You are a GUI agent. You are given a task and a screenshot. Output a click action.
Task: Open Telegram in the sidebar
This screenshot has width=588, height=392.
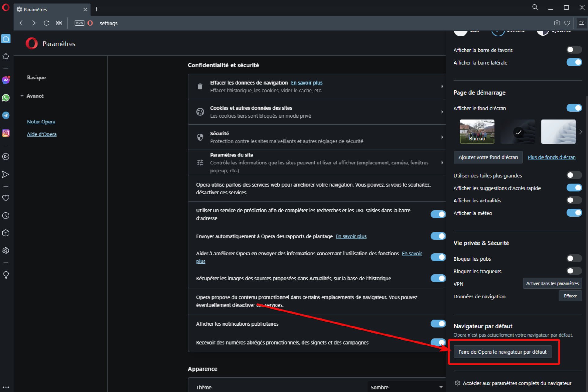point(6,115)
